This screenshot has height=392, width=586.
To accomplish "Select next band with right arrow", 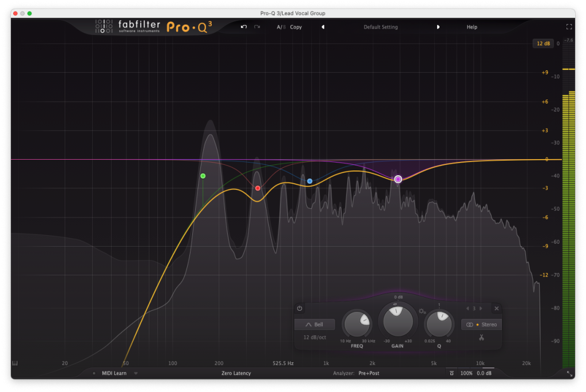I will tap(481, 308).
